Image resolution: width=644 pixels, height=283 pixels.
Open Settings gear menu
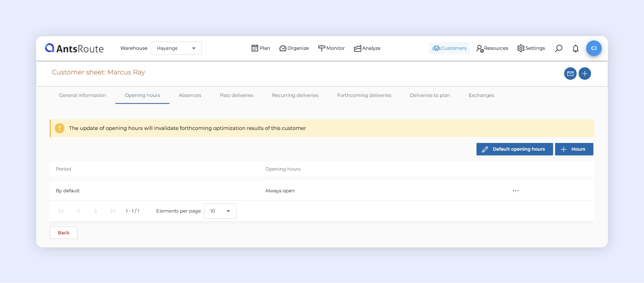[x=531, y=48]
